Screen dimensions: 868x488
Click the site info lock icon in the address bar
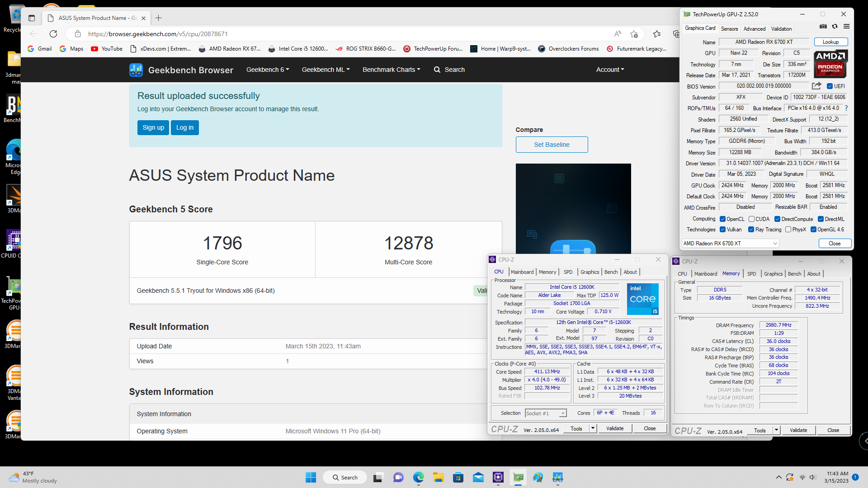coord(78,34)
